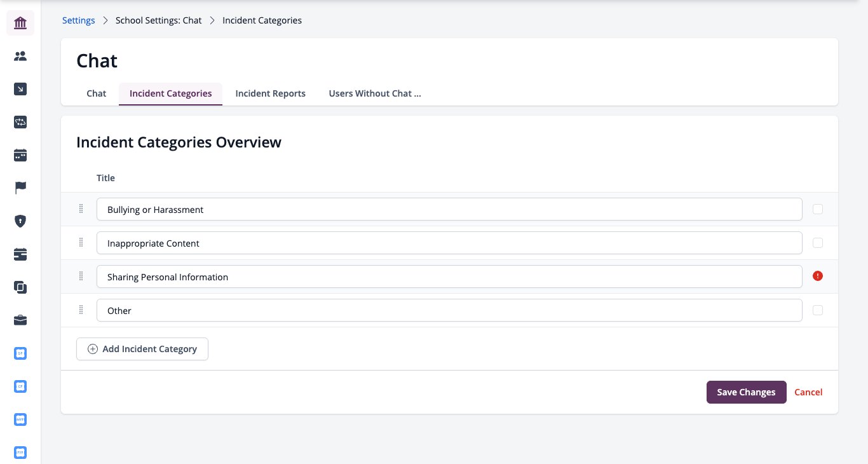This screenshot has height=464, width=868.
Task: Edit the Bullying or Harassment title field
Action: pyautogui.click(x=449, y=209)
